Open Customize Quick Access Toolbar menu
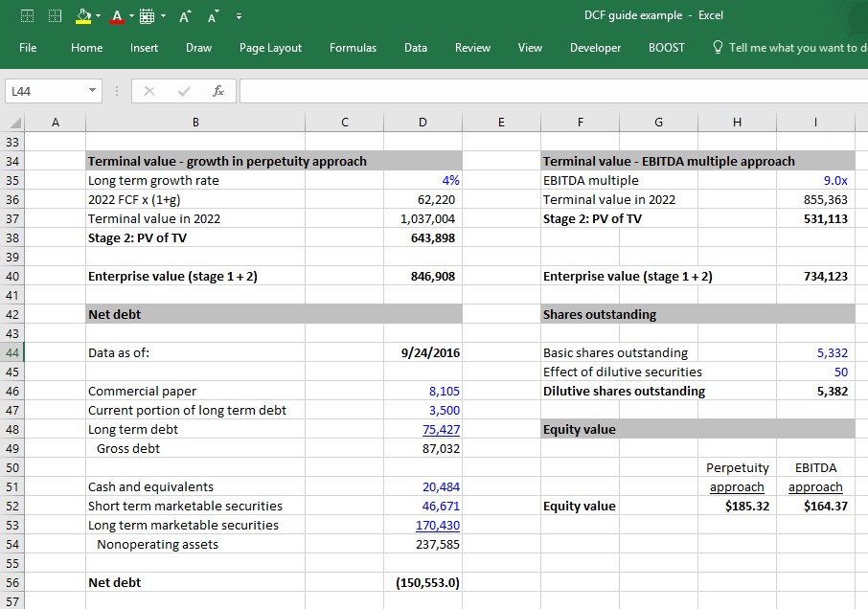The image size is (868, 609). pyautogui.click(x=239, y=16)
